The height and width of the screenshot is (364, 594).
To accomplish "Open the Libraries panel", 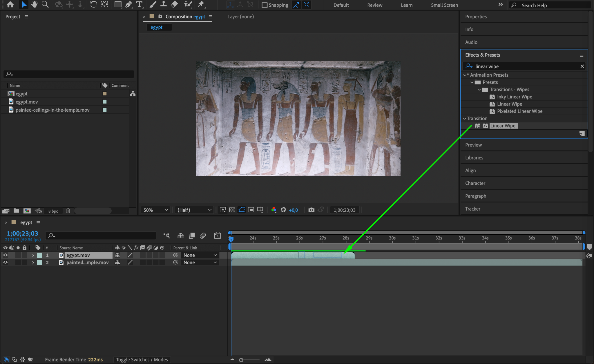I will [474, 157].
